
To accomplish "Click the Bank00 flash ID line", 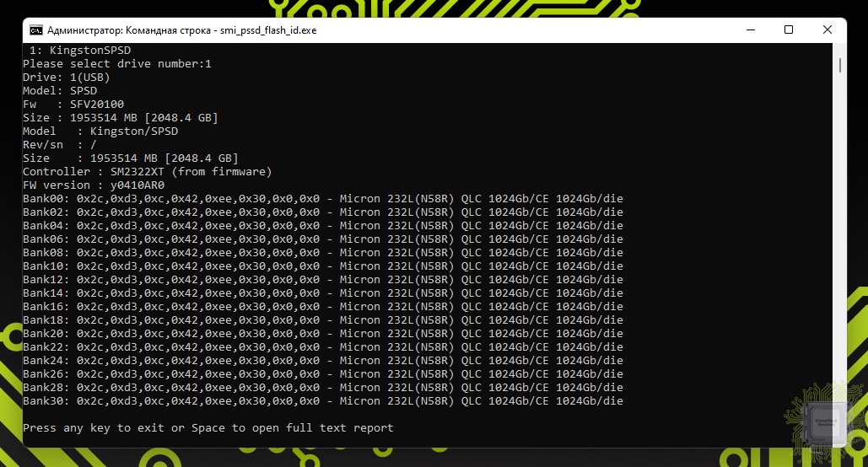I will [x=322, y=199].
